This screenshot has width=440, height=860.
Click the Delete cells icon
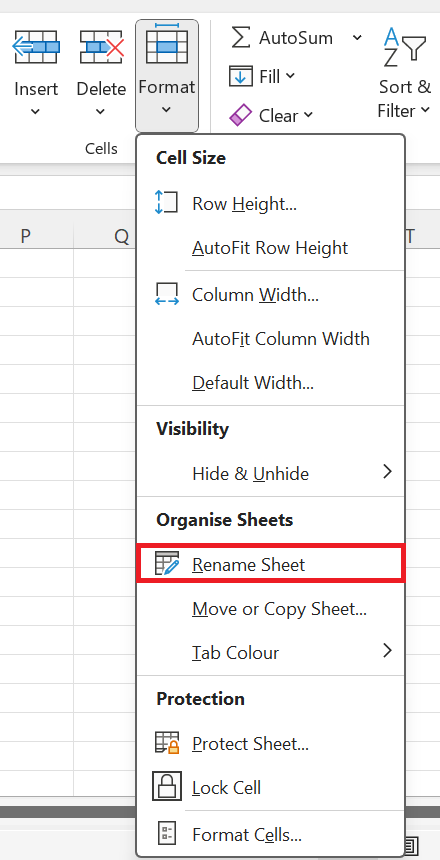coord(101,47)
